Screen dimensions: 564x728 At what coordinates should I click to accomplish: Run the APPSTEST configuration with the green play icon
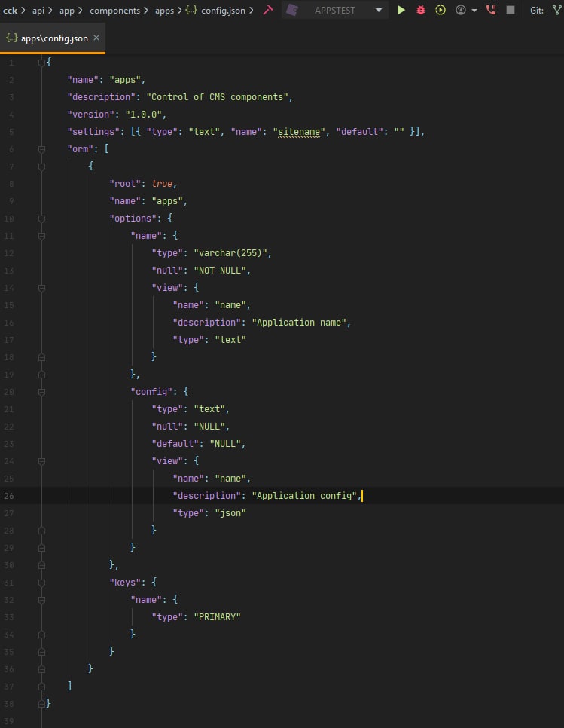pos(401,10)
